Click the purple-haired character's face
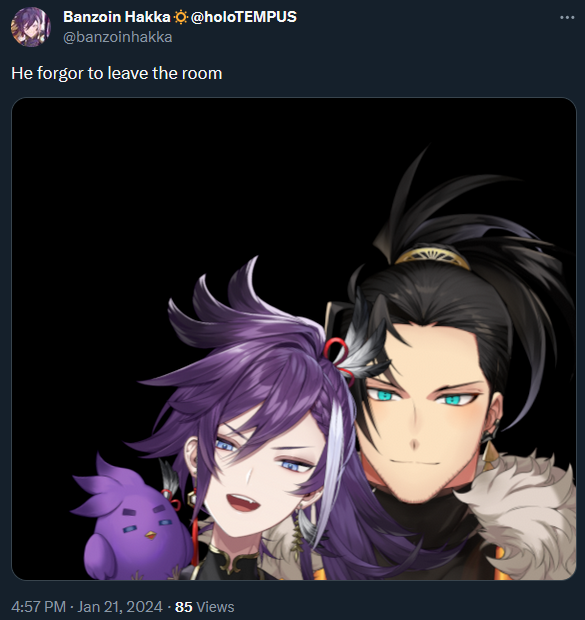The image size is (585, 620). (261, 474)
